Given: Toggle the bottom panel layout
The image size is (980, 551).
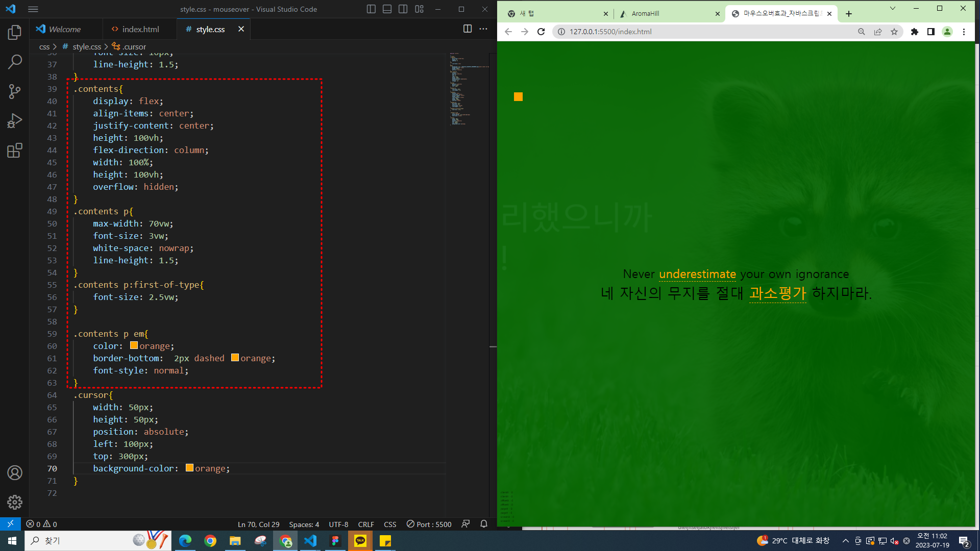Looking at the screenshot, I should coord(387,9).
